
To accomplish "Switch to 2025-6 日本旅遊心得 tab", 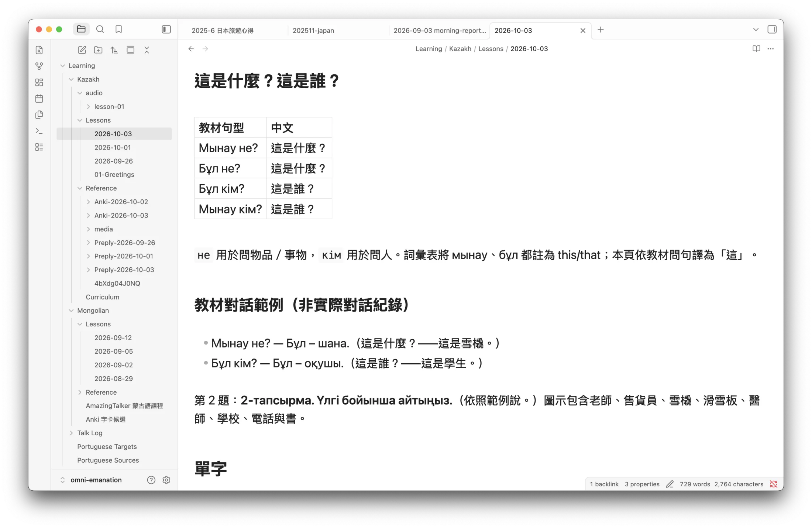I will (223, 30).
